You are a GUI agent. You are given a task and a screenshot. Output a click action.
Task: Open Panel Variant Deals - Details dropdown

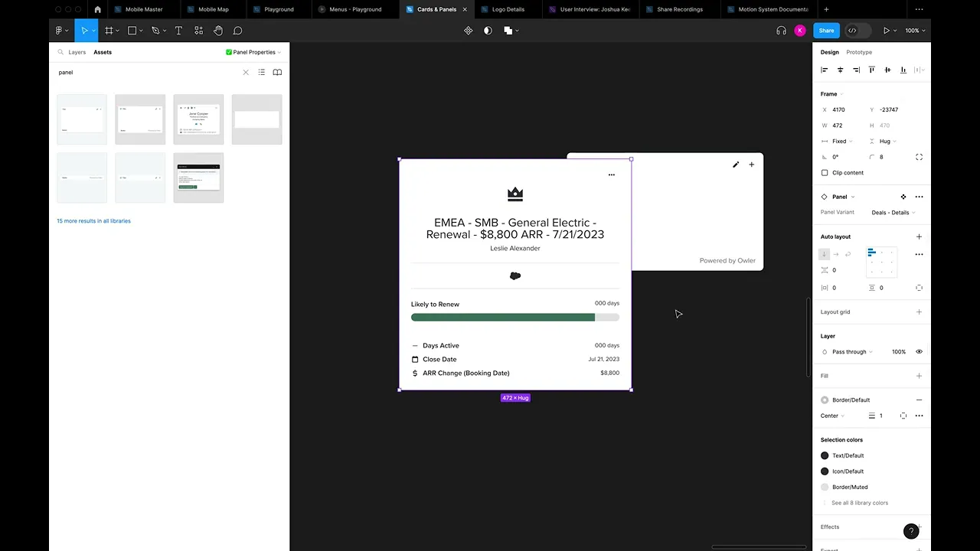point(893,213)
